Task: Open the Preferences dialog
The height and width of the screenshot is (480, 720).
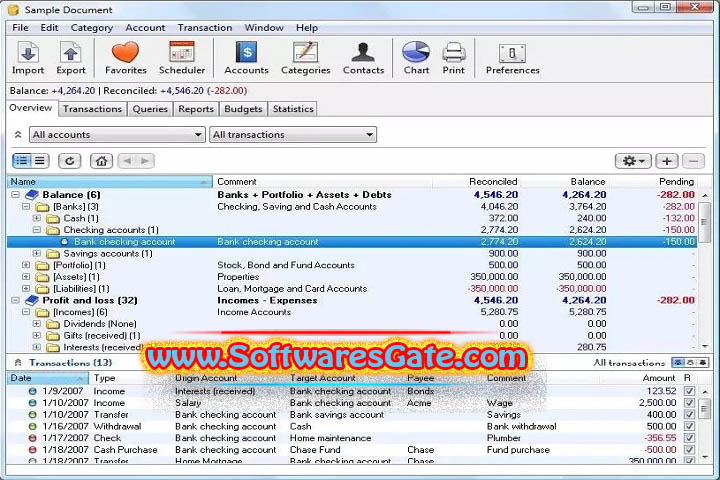Action: (512, 58)
